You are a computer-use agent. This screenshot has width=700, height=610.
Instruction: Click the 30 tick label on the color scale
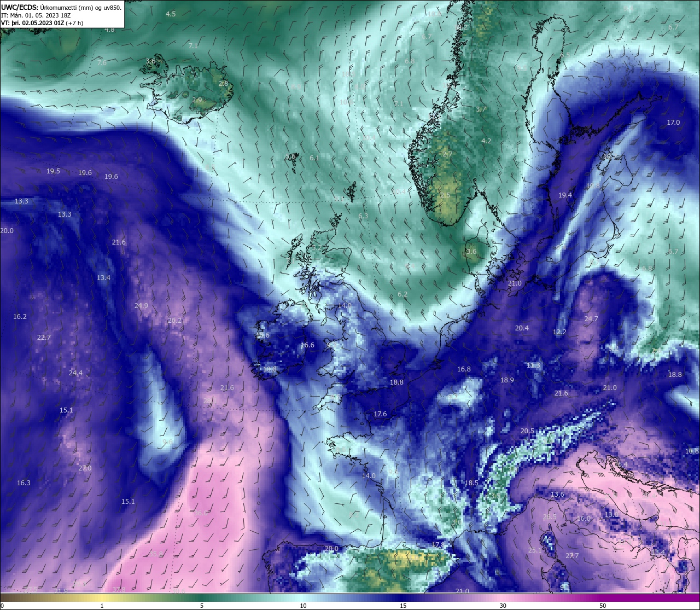click(503, 606)
